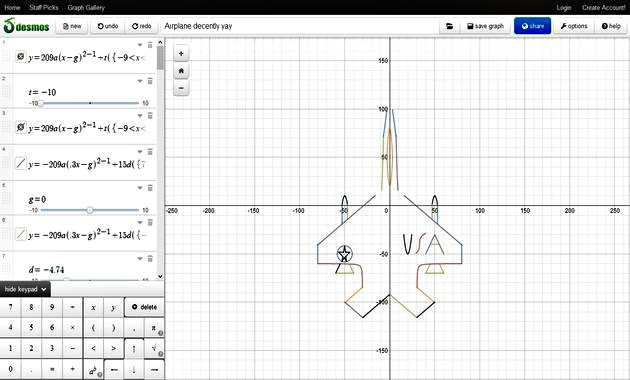Open the options menu
Image resolution: width=630 pixels, height=380 pixels.
click(574, 26)
